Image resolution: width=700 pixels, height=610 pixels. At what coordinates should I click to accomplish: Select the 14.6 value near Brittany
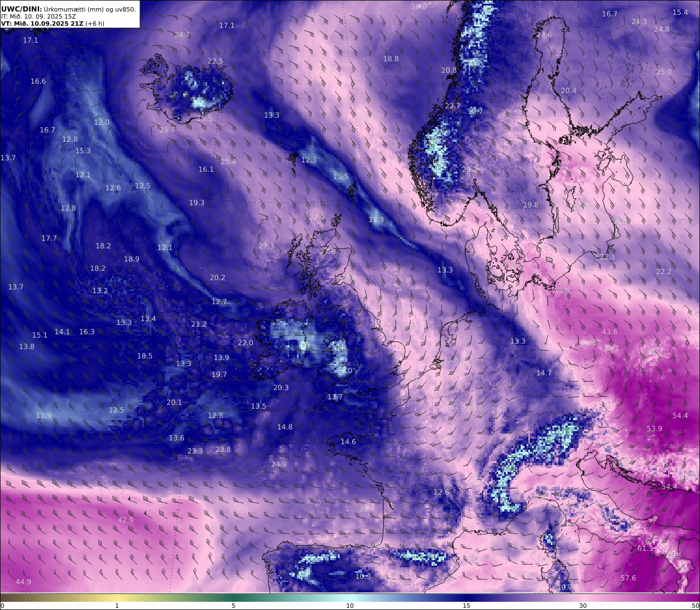click(x=348, y=441)
